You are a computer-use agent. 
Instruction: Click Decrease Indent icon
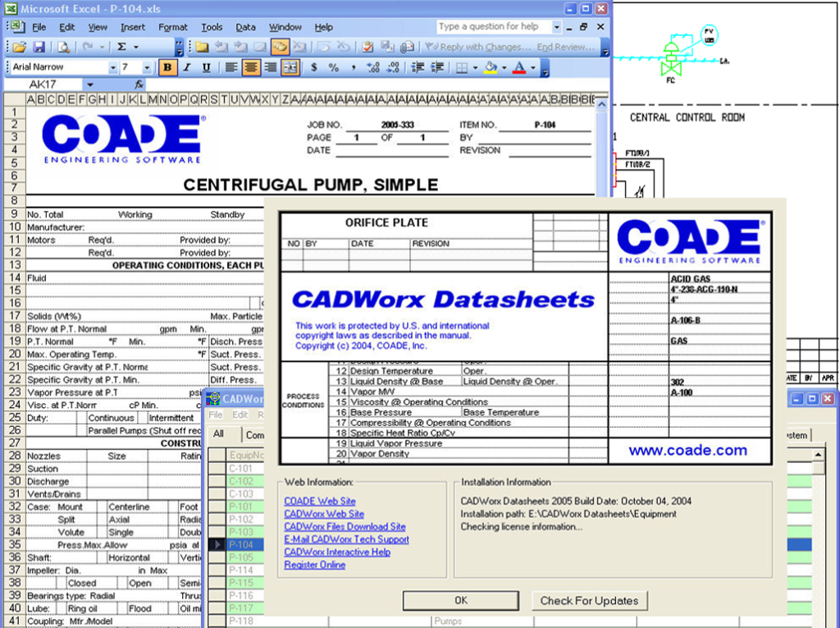(x=418, y=67)
